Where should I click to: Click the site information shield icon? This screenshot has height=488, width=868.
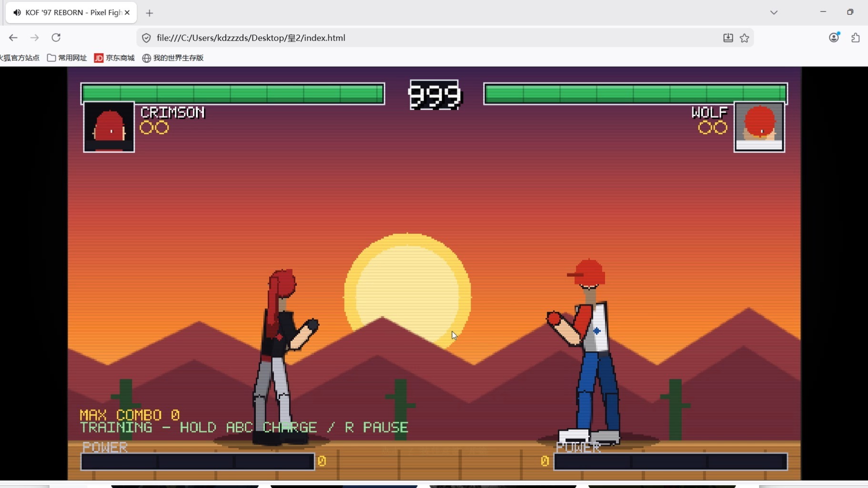[x=146, y=38]
